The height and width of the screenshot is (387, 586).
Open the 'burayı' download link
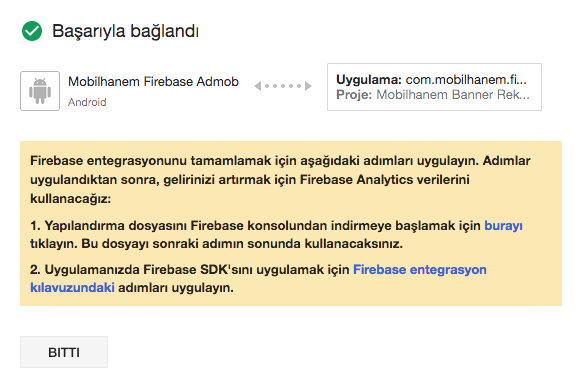pyautogui.click(x=503, y=226)
